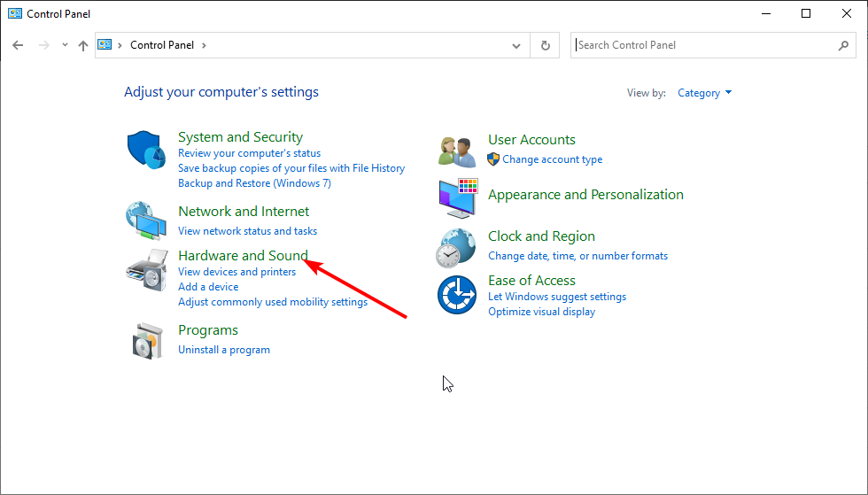Click the Control Panel breadcrumb chevron
This screenshot has width=868, height=495.
pos(204,45)
